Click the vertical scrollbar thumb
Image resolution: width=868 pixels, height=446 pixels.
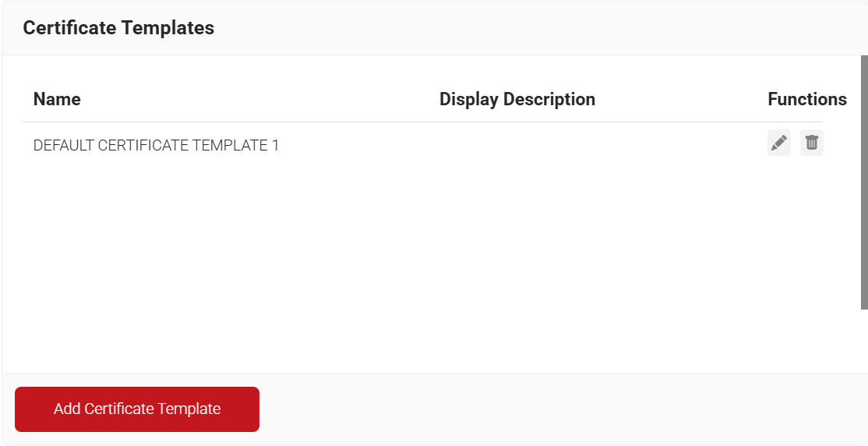[863, 179]
